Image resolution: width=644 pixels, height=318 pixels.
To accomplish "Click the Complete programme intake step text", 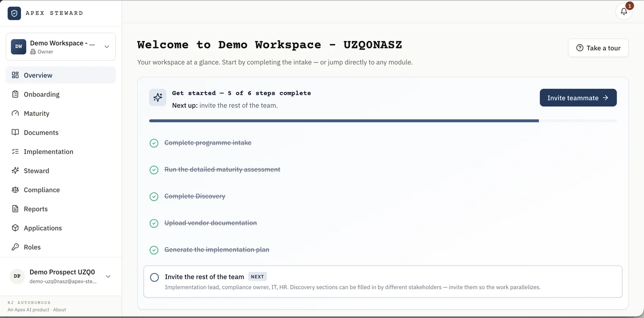I will tap(208, 143).
